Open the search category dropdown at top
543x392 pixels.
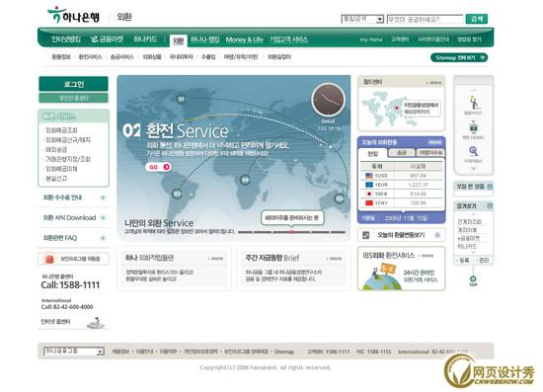(x=362, y=19)
